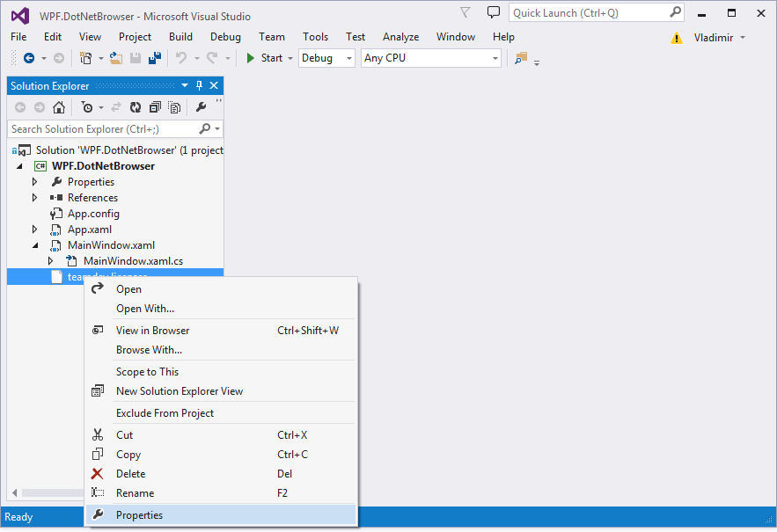Screen dimensions: 777x532
Task: Open the Tools menu
Action: coord(315,37)
